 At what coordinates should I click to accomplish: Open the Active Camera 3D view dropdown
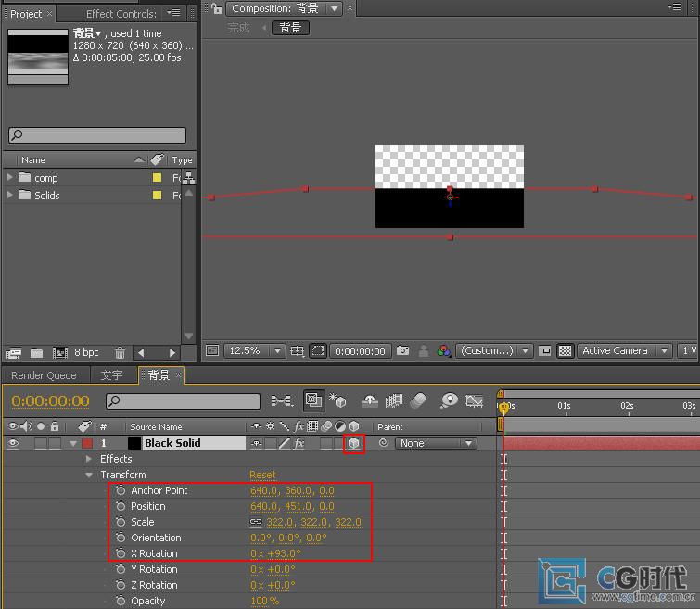point(625,351)
